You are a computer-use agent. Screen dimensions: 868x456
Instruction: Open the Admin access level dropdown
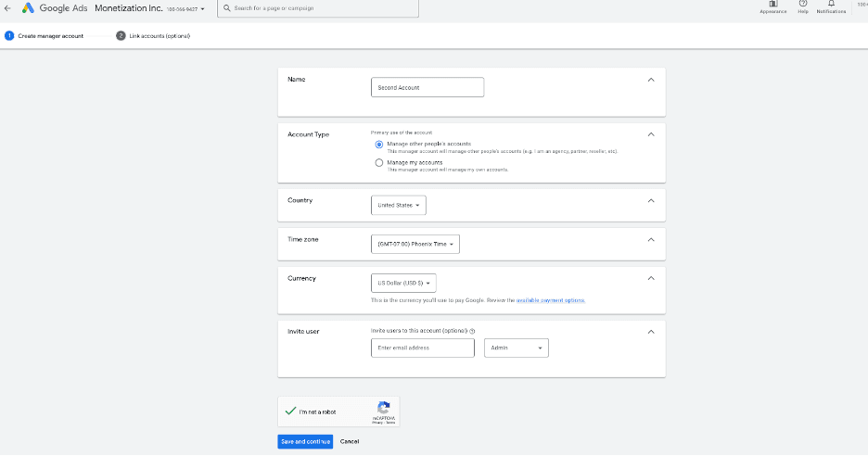click(517, 348)
